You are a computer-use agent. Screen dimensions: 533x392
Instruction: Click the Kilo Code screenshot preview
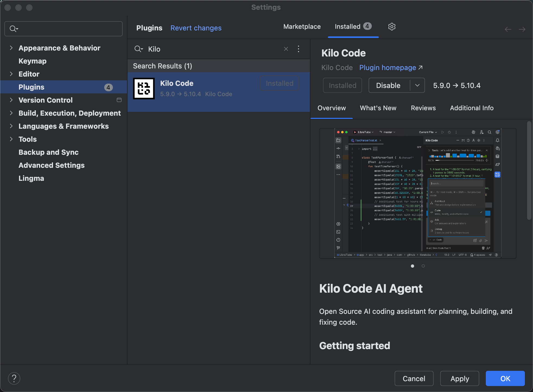tap(418, 193)
